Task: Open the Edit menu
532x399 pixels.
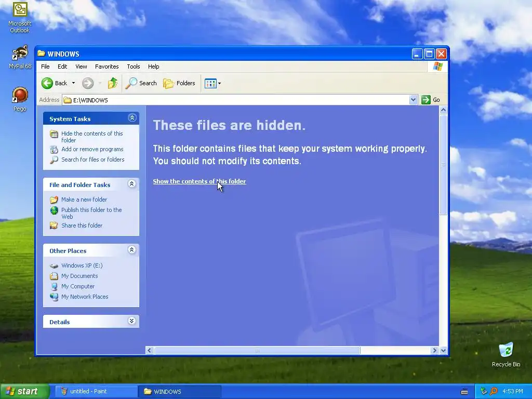Action: pos(62,66)
